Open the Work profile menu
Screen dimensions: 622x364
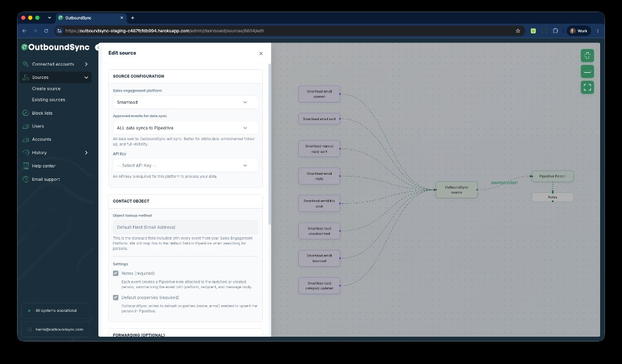(x=579, y=31)
